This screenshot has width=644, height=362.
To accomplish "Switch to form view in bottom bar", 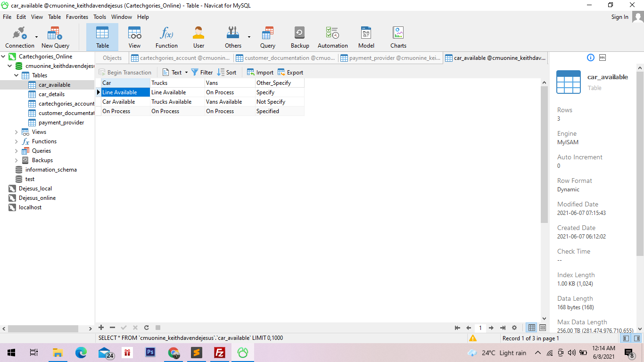I will click(x=543, y=328).
